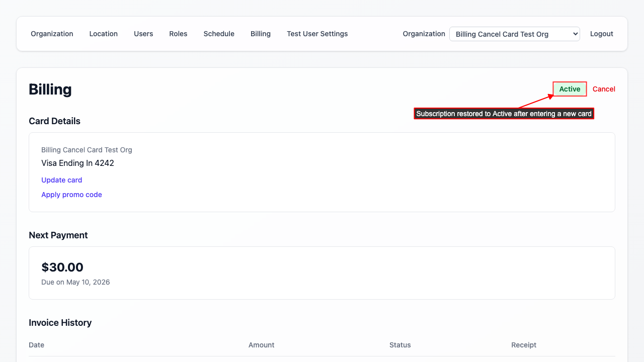Click the red Cancel subscription link
The image size is (644, 362).
(x=604, y=89)
